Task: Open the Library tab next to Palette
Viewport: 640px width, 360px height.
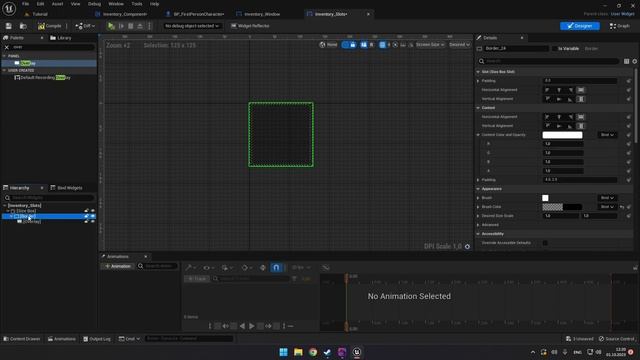Action: point(61,38)
